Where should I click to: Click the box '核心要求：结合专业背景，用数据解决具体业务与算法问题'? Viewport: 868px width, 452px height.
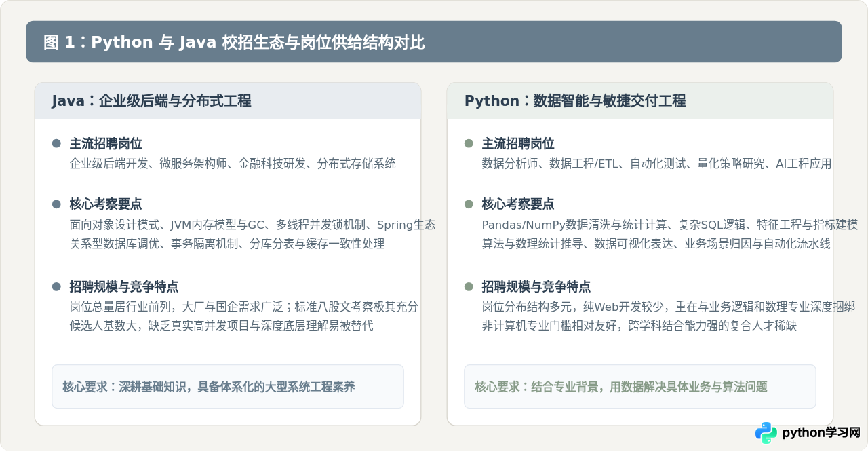[640, 387]
